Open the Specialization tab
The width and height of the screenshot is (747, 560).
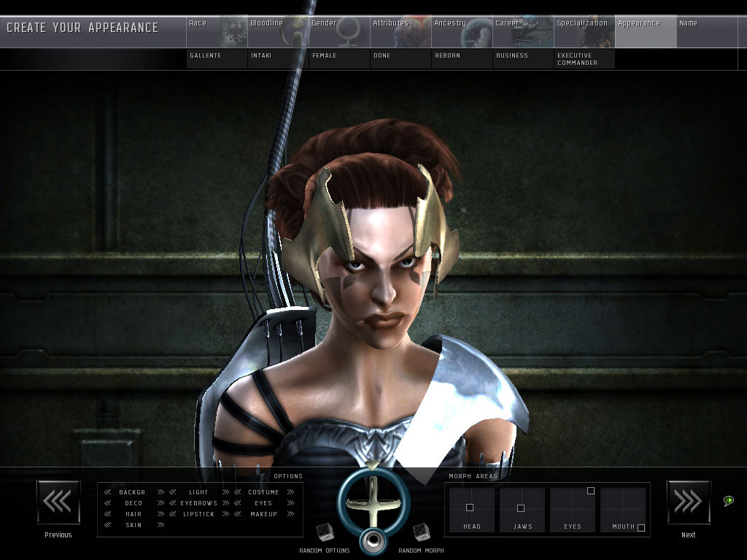point(585,31)
